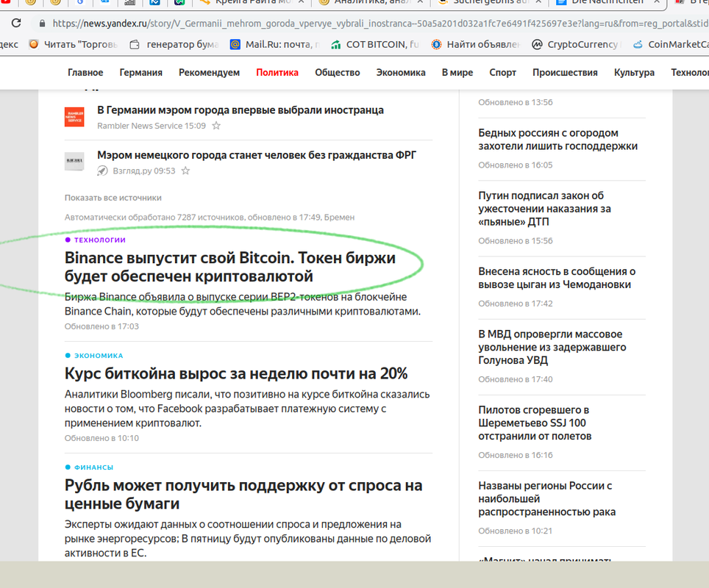Click the sidebar timestamp Обновлено в 13:56
This screenshot has width=709, height=588.
point(516,102)
